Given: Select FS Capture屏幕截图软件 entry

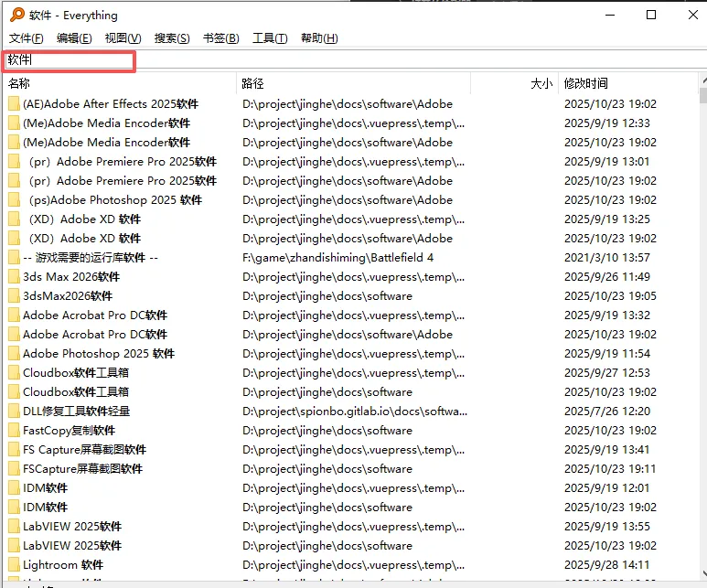Looking at the screenshot, I should (x=84, y=450).
